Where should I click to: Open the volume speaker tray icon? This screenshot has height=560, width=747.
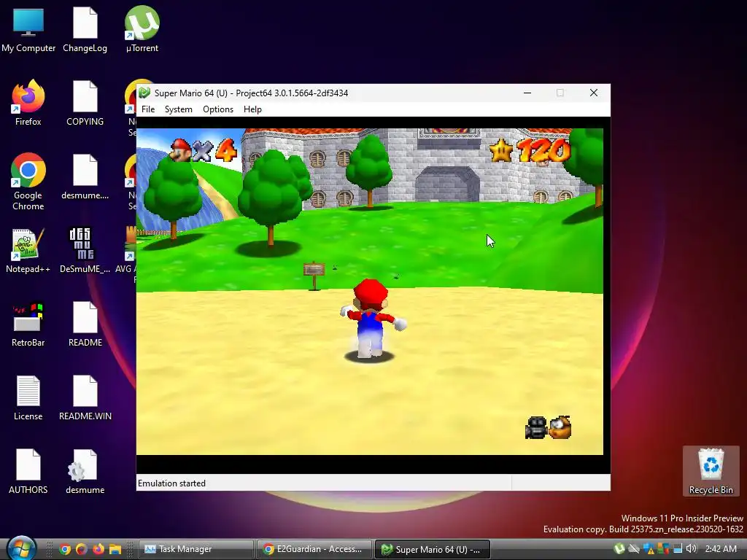point(692,549)
